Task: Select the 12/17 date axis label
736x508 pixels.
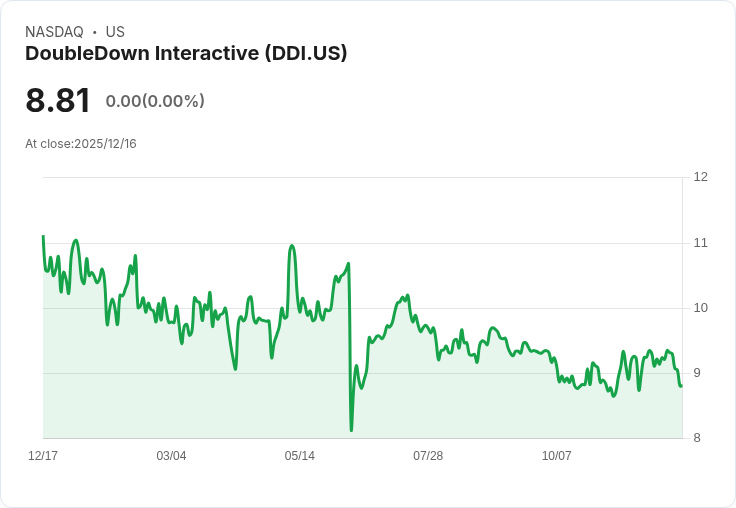Action: (x=43, y=456)
